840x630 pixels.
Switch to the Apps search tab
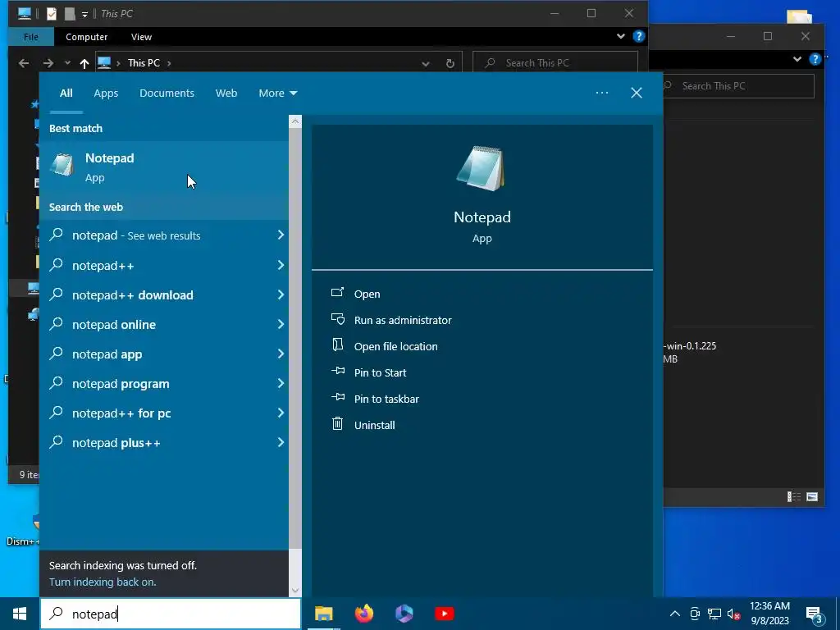106,94
